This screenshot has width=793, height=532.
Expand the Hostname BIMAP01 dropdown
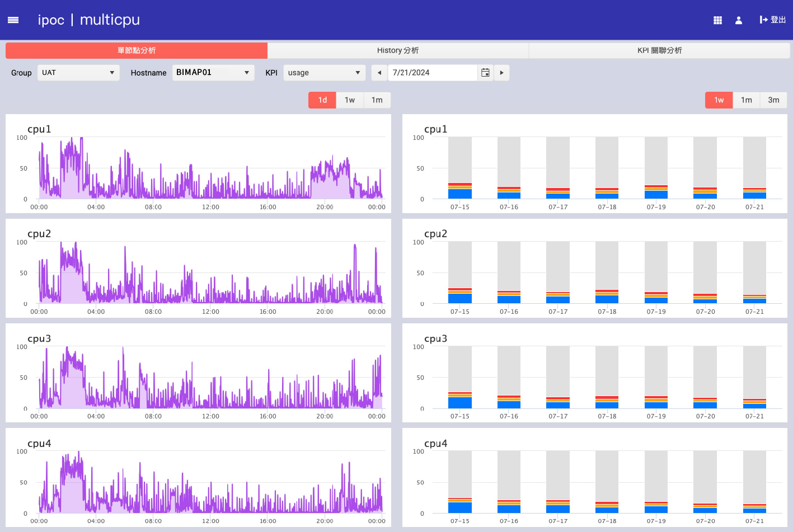pyautogui.click(x=213, y=73)
